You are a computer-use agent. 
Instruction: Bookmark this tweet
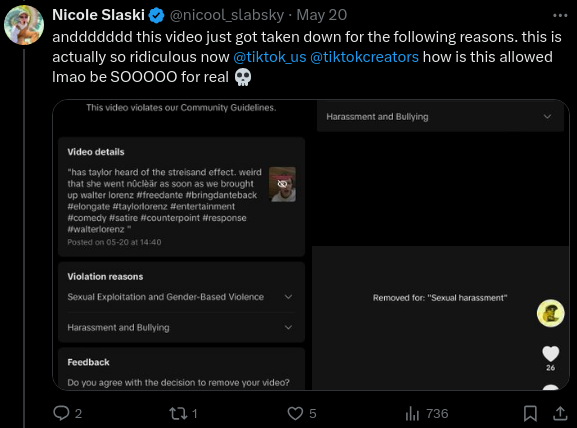(x=530, y=413)
